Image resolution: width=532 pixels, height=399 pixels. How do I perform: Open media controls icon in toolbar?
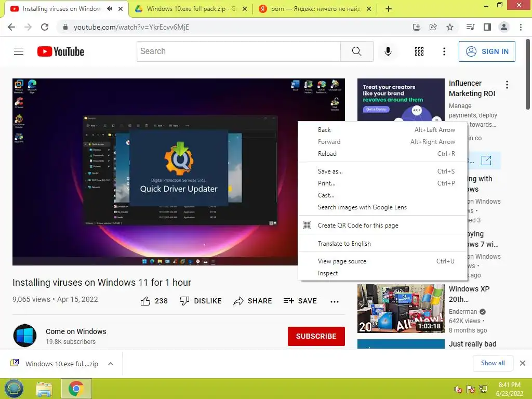470,27
